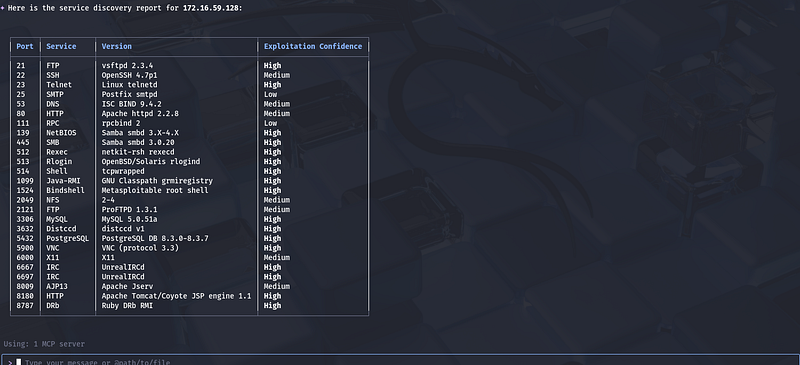
Task: Click the 'Samba smbd 3.X-4.X' cell
Action: tap(140, 133)
